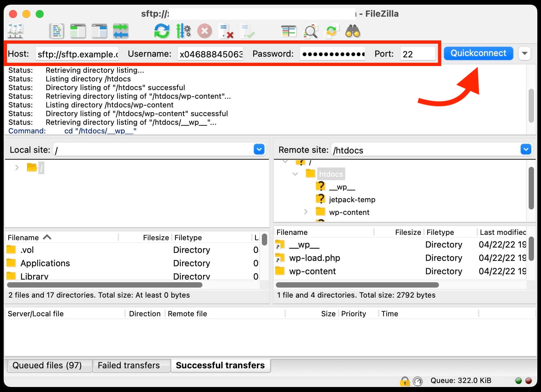The image size is (541, 392).
Task: Toggle directory comparison icon
Action: point(310,31)
